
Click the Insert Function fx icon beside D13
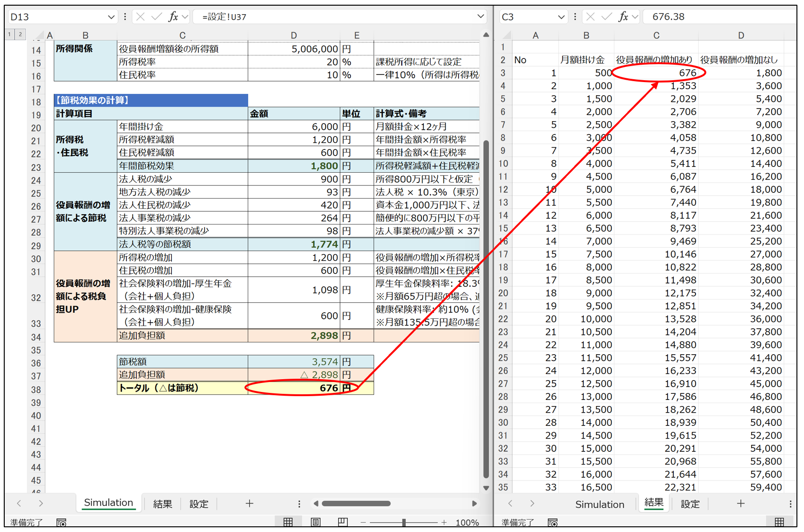coord(173,17)
